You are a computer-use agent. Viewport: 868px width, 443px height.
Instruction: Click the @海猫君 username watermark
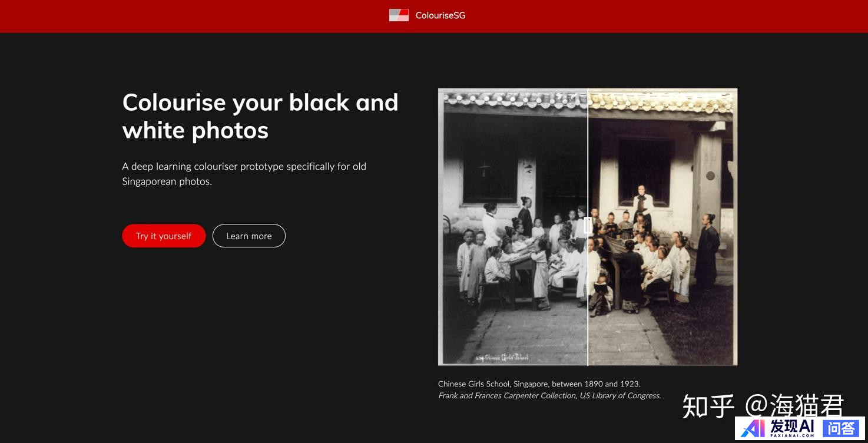794,406
